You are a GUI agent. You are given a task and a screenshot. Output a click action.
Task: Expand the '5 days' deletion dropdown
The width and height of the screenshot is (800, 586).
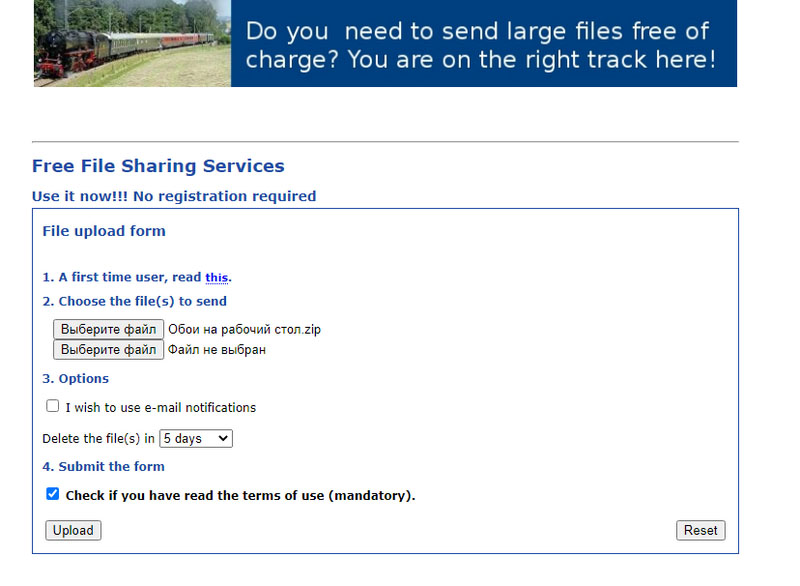point(196,439)
